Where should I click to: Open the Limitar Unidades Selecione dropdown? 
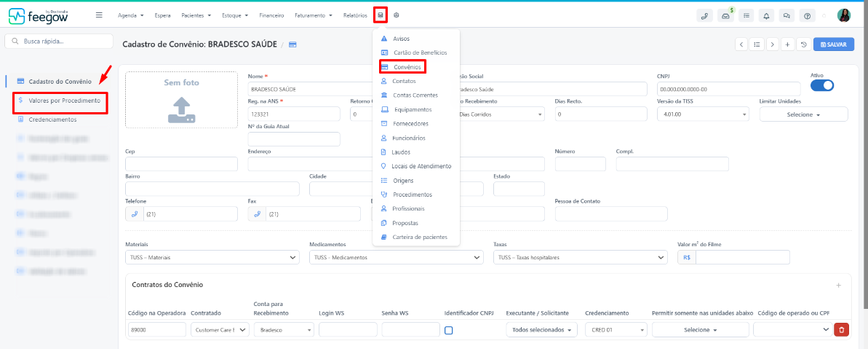coord(804,114)
